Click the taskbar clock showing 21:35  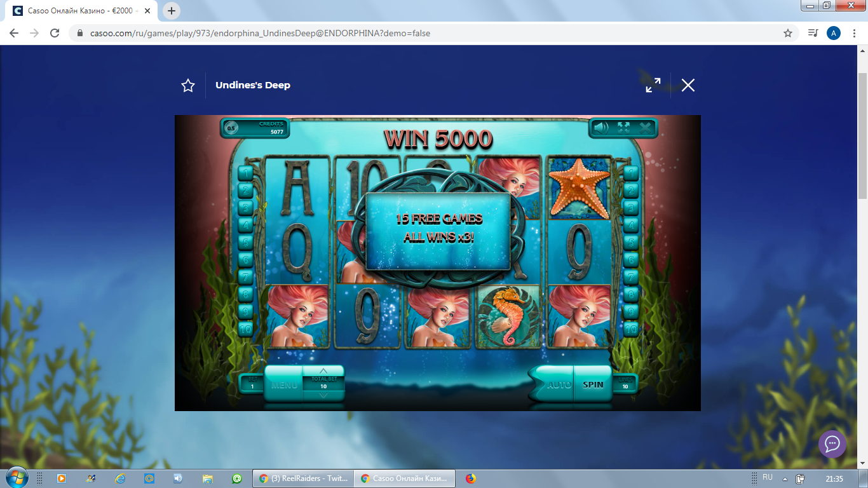click(x=834, y=478)
